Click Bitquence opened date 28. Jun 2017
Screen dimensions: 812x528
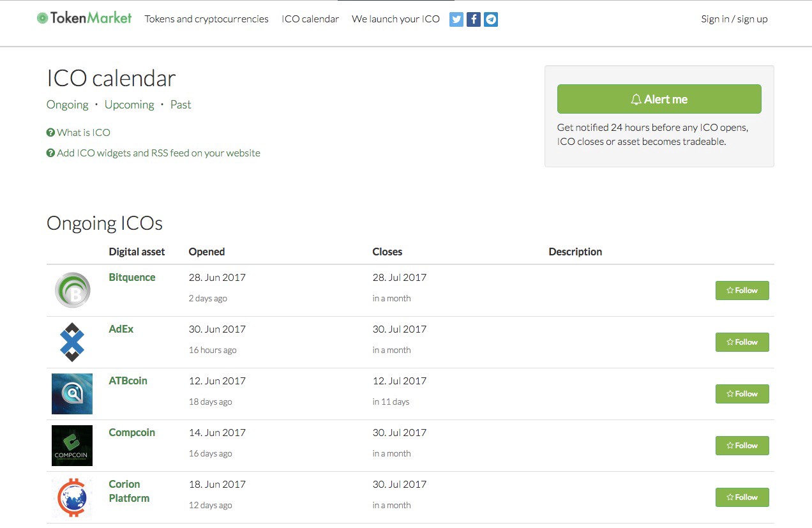pos(217,278)
